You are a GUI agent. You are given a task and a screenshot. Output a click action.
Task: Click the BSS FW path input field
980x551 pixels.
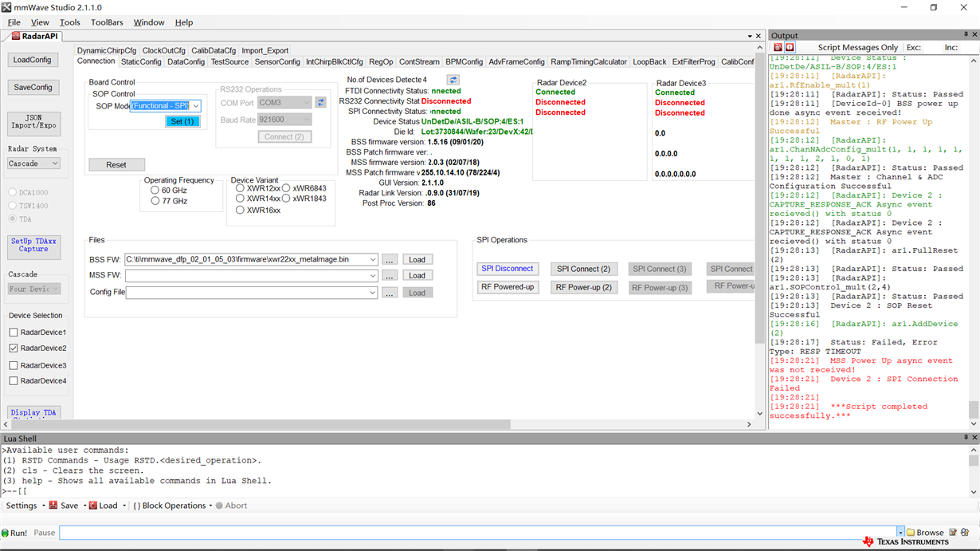click(x=247, y=259)
